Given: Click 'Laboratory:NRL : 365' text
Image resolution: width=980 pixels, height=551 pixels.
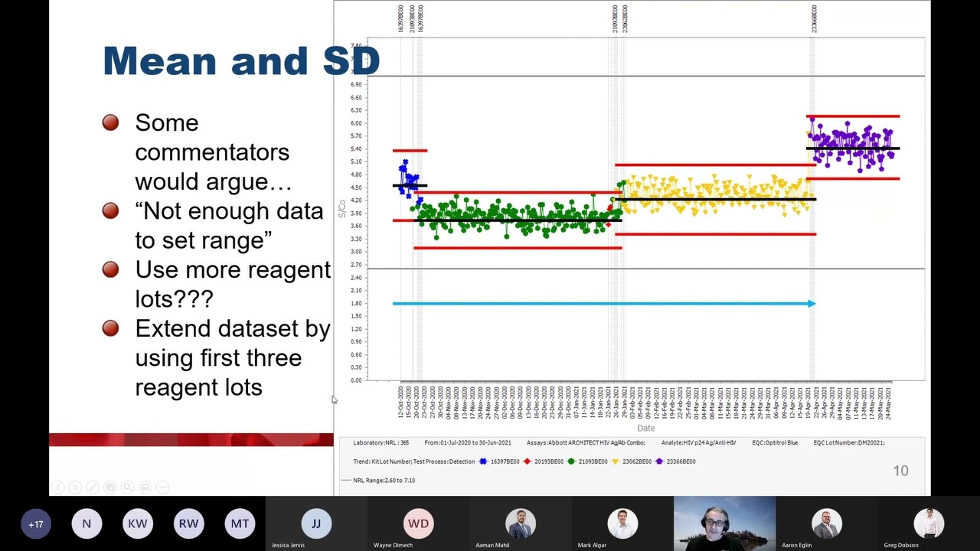Looking at the screenshot, I should [381, 443].
